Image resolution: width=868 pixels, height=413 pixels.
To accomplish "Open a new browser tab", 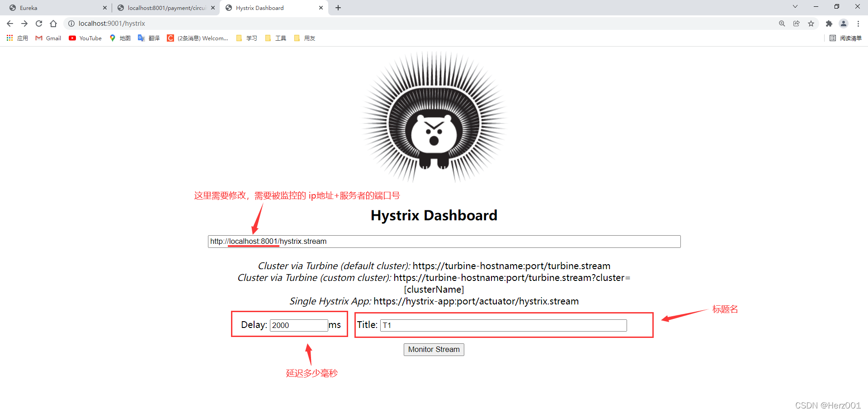I will 338,8.
